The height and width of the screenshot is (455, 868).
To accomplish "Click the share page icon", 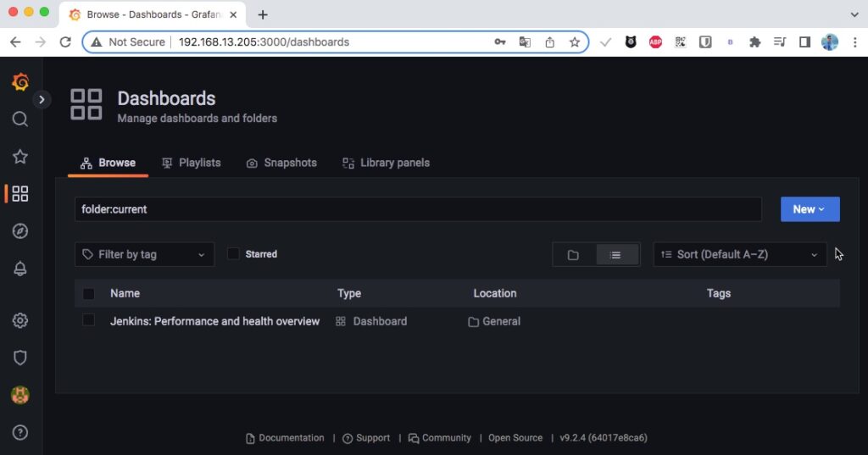I will pyautogui.click(x=549, y=42).
